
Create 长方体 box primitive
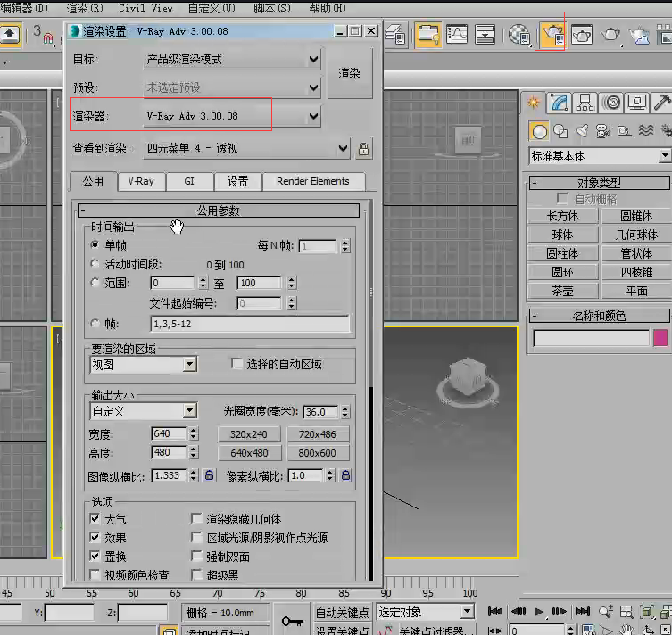[x=563, y=216]
